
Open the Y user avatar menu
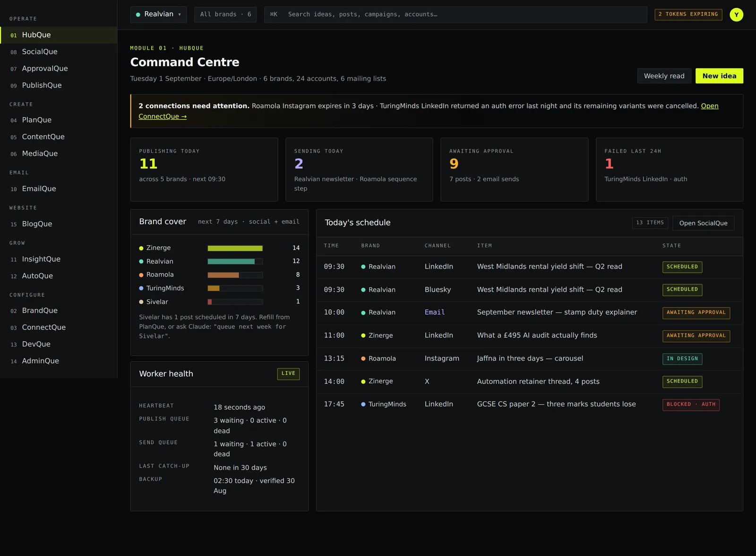coord(736,15)
